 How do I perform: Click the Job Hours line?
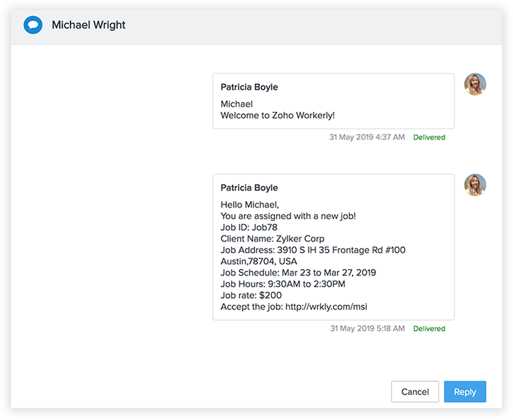(x=283, y=284)
